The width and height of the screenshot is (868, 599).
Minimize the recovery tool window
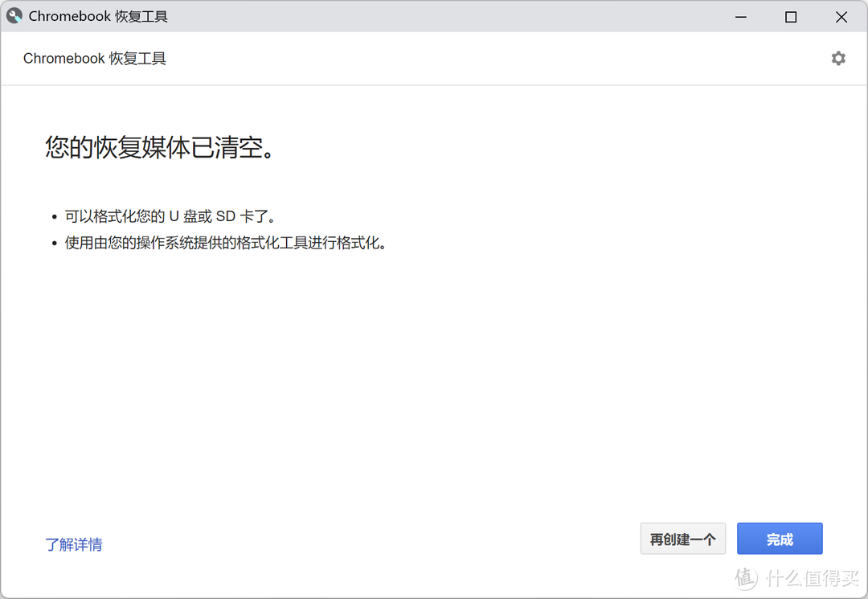coord(740,16)
